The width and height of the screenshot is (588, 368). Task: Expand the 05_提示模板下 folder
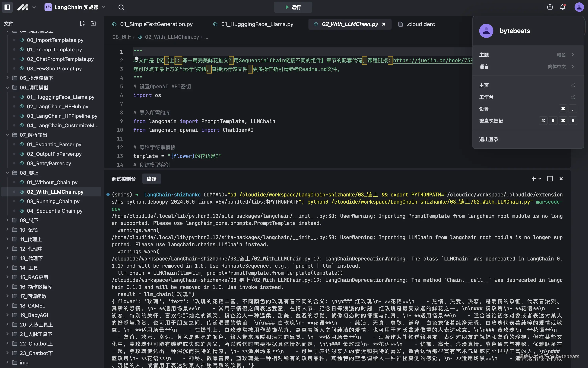coord(51,78)
